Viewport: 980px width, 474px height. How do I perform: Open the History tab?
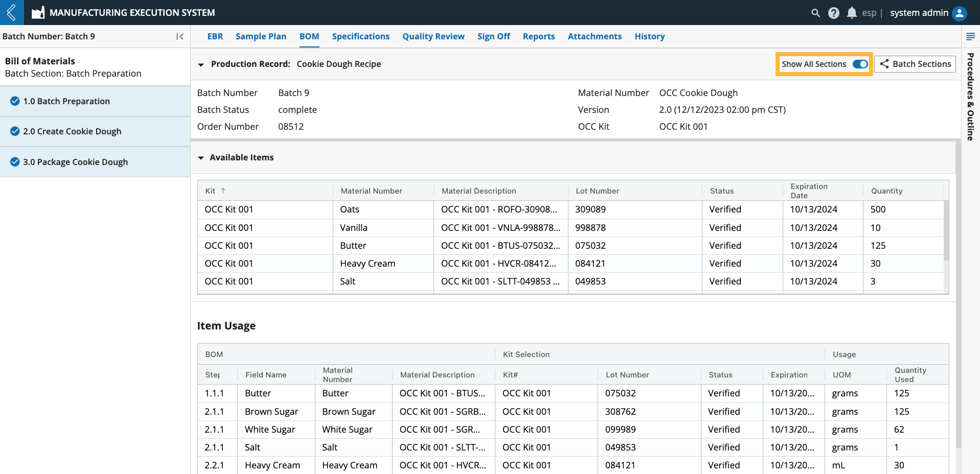click(650, 36)
